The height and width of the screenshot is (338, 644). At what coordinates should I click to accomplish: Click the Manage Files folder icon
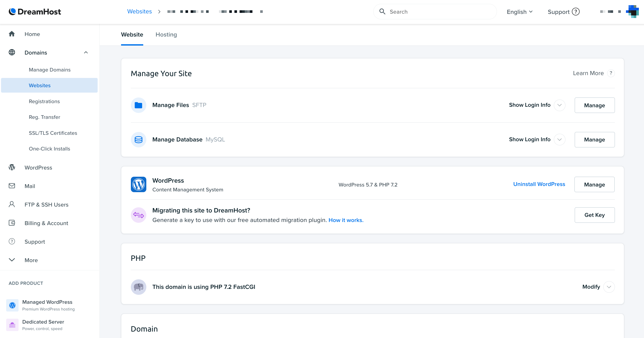[139, 105]
